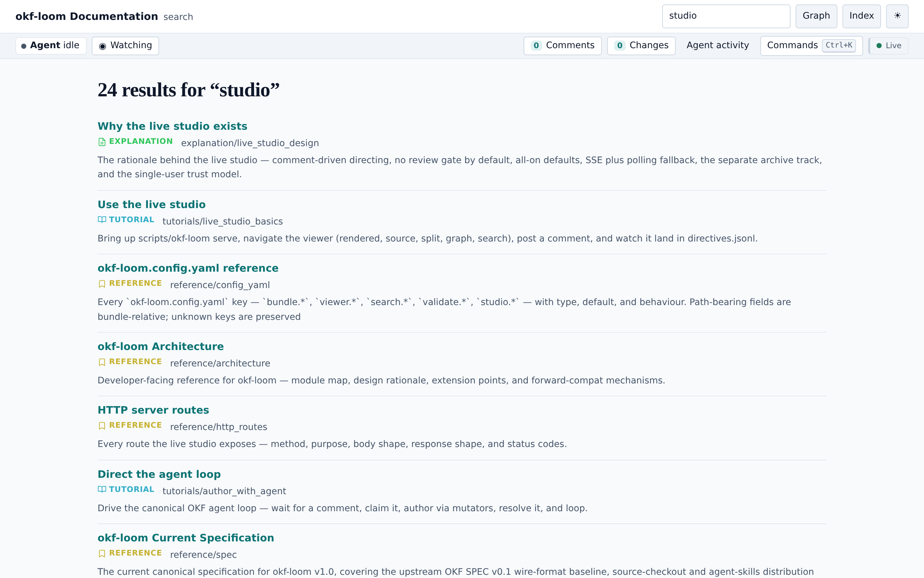Go to okf-loom Documentation home title

(87, 16)
